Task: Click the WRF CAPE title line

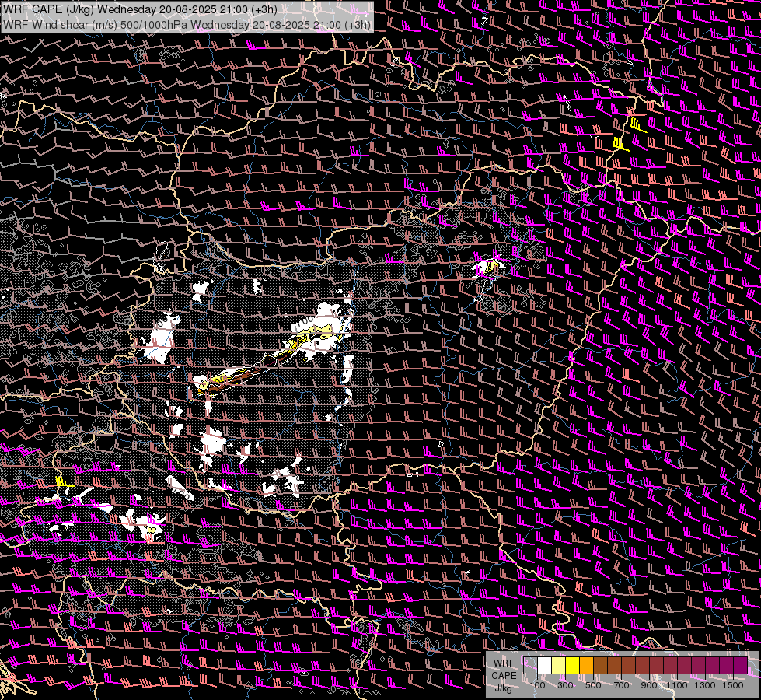Action: point(140,9)
